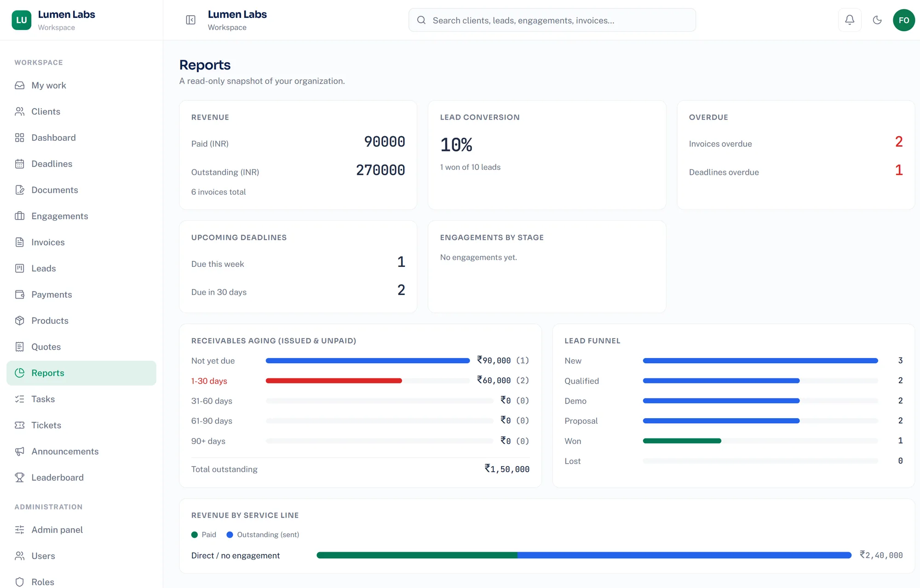Open notifications with the bell icon
The image size is (920, 588).
tap(850, 20)
